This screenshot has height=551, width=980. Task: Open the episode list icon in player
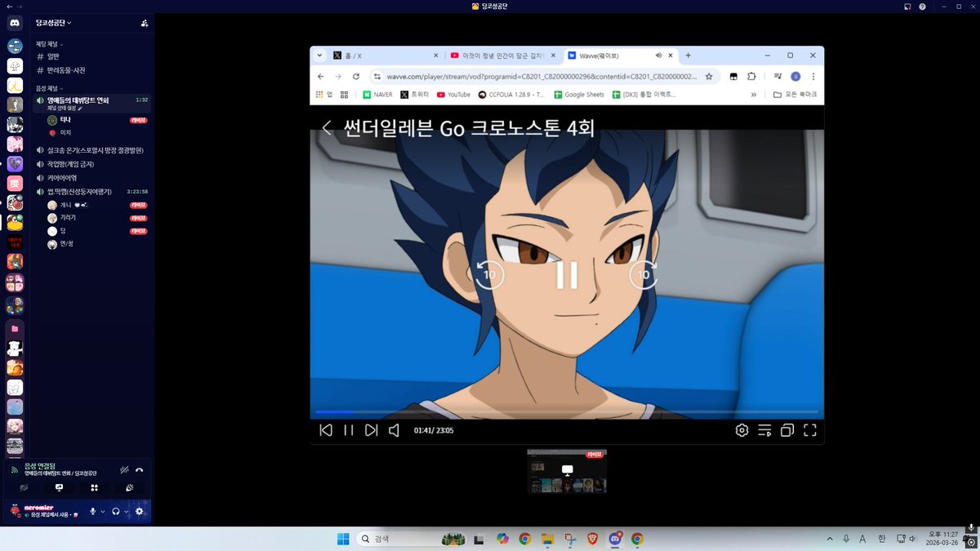pyautogui.click(x=764, y=430)
